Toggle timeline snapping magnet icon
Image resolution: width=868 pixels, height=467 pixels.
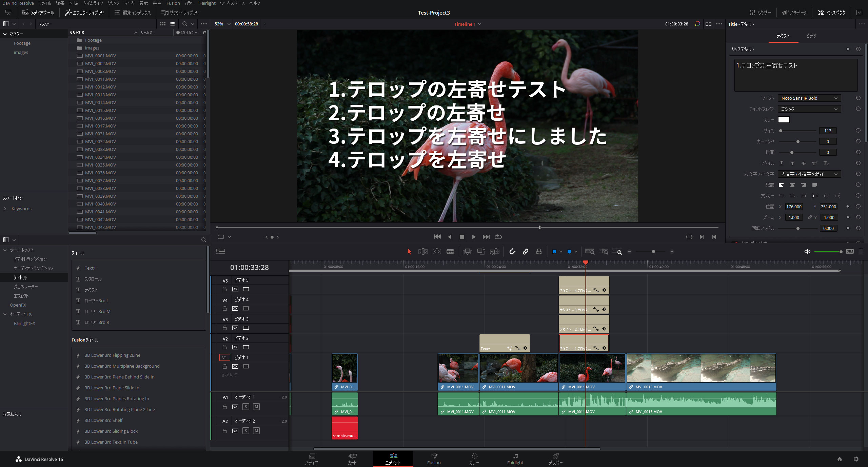pyautogui.click(x=512, y=252)
